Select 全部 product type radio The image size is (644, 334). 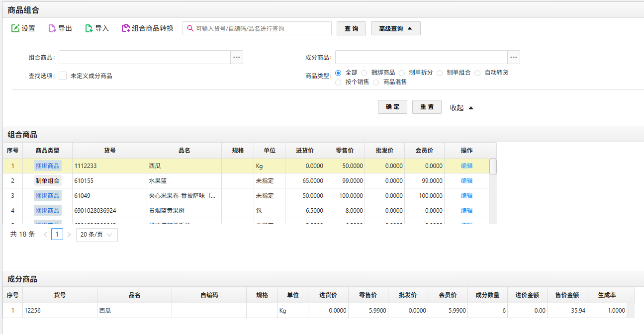click(x=339, y=73)
